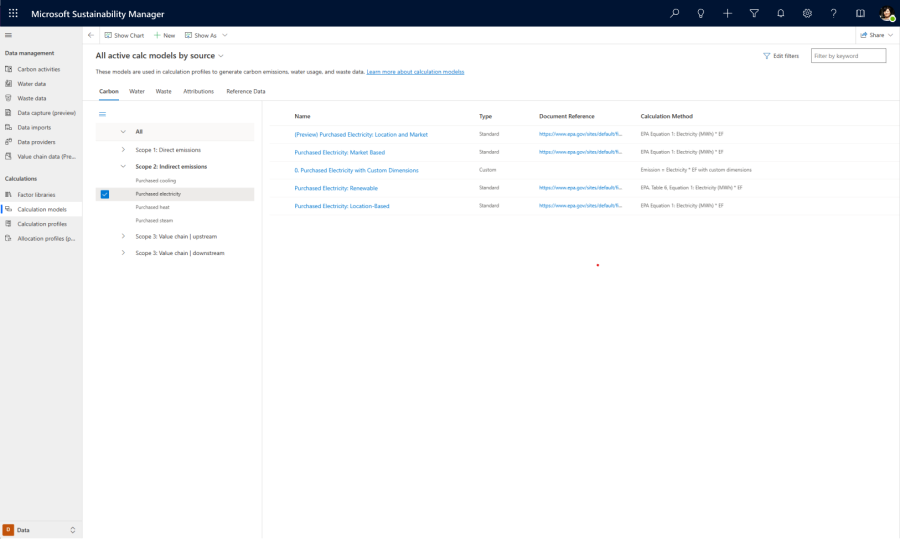Screen dimensions: 900x540
Task: Open Water data in sidebar
Action: 32,84
